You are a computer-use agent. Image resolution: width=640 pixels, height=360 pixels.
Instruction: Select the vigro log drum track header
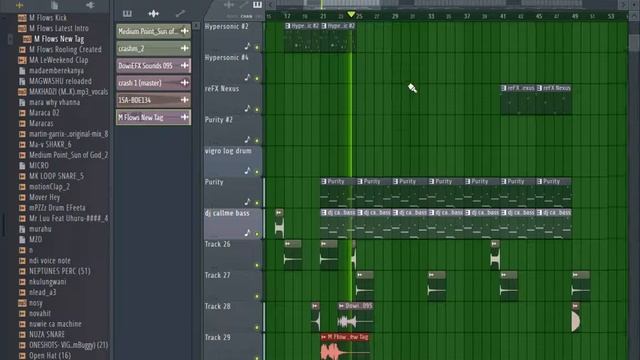(233, 162)
